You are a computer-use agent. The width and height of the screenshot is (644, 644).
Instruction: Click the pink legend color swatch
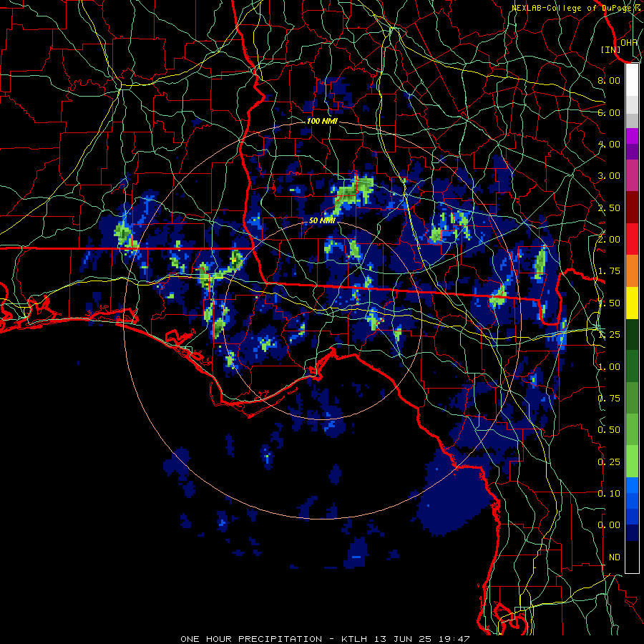632,175
